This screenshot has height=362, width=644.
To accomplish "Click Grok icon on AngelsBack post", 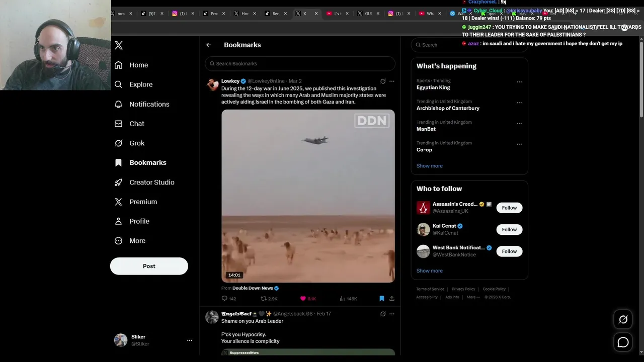I will (x=383, y=314).
